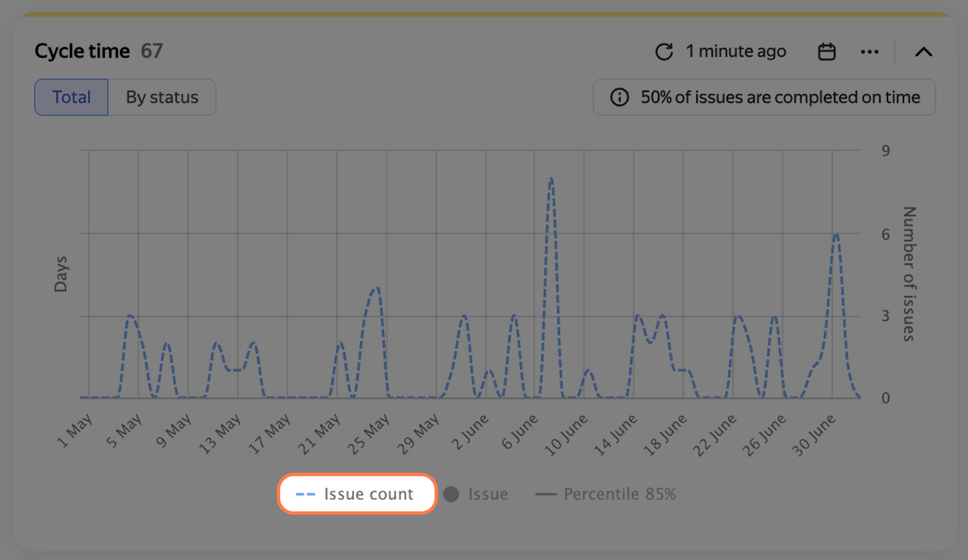Click the 25 May peak on dashed line
This screenshot has width=968, height=560.
pos(377,288)
